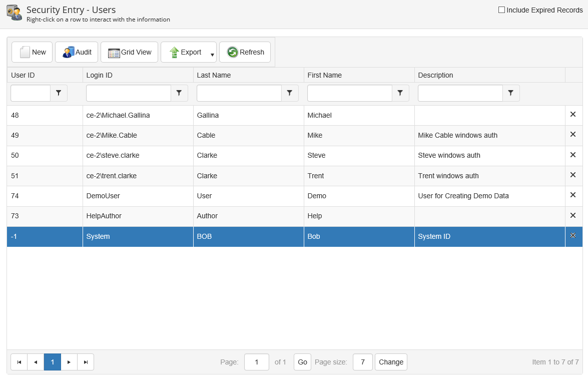Click the New document icon
This screenshot has width=588, height=377.
click(25, 52)
